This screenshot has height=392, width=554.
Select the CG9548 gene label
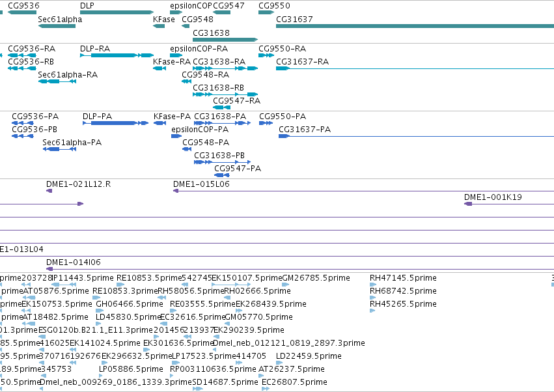click(x=197, y=19)
